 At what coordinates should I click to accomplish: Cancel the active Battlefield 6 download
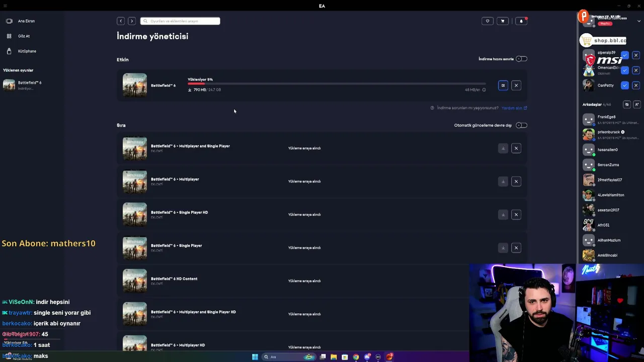coord(516,85)
